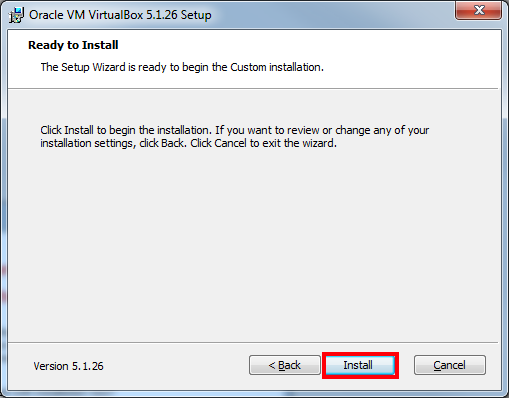
Task: Click the VirtualBox installer icon in title bar
Action: (16, 15)
